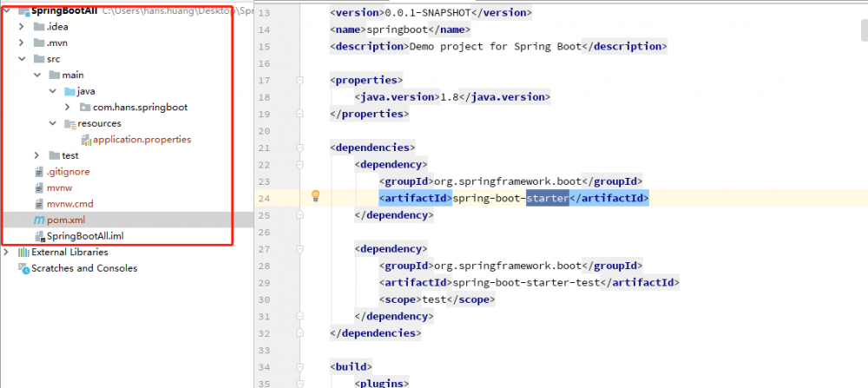Collapse the java folder
Viewport: 868px width, 388px height.
53,91
